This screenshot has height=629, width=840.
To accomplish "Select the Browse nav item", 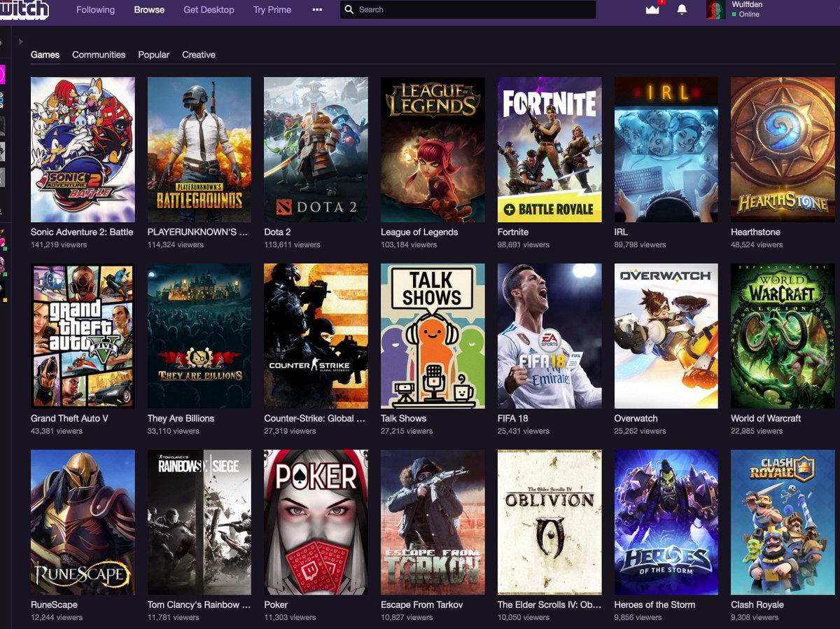I will pyautogui.click(x=149, y=10).
